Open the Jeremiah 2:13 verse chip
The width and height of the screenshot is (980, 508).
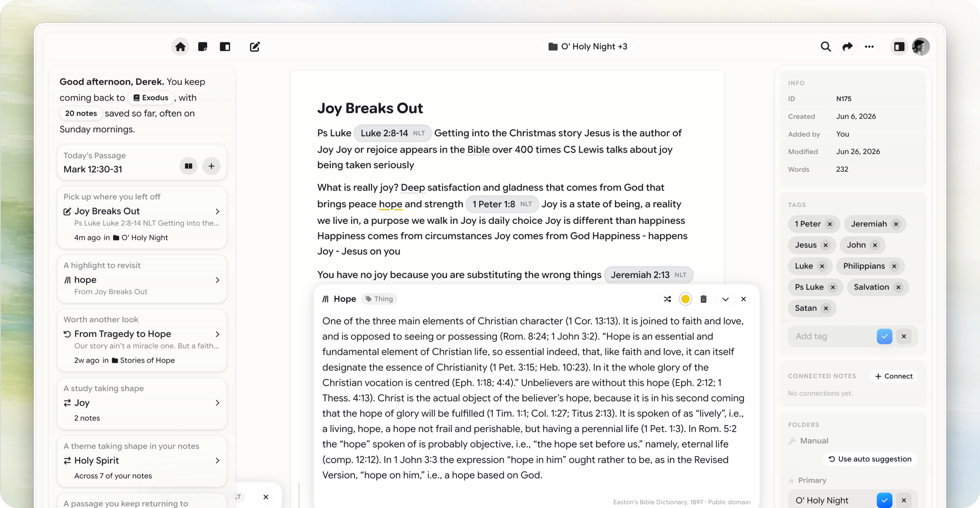(x=648, y=275)
